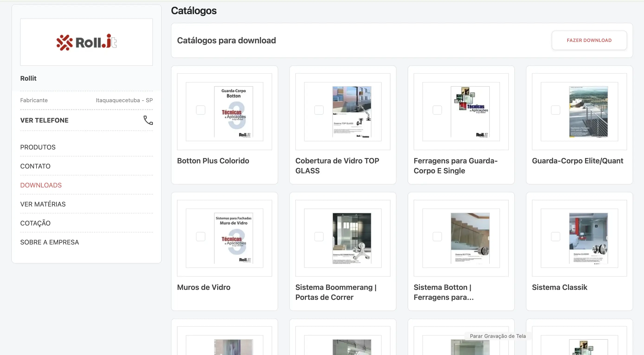Click the Cobertura de Vidro TOP GLASS title
Image resolution: width=644 pixels, height=355 pixels.
[337, 165]
